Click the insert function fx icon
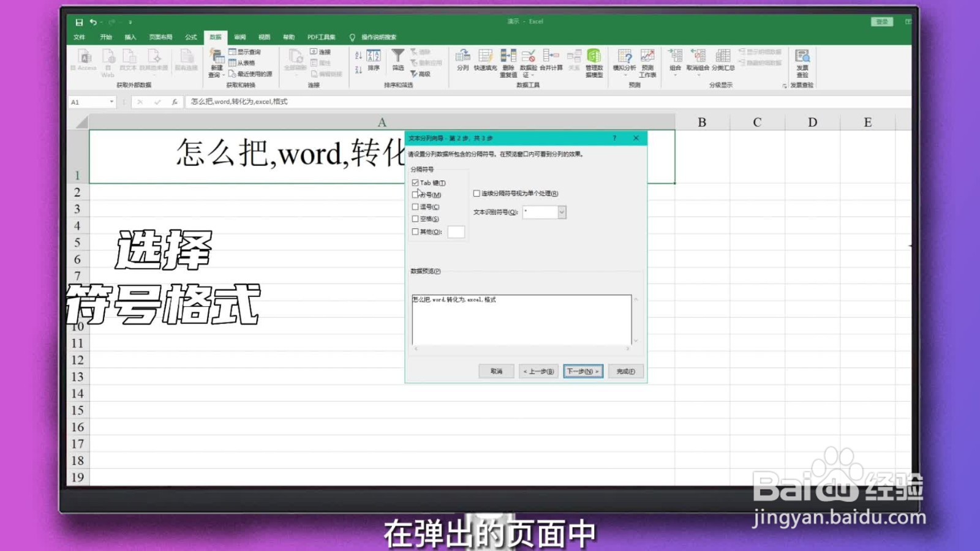Screen dimensions: 980x551 tap(175, 102)
